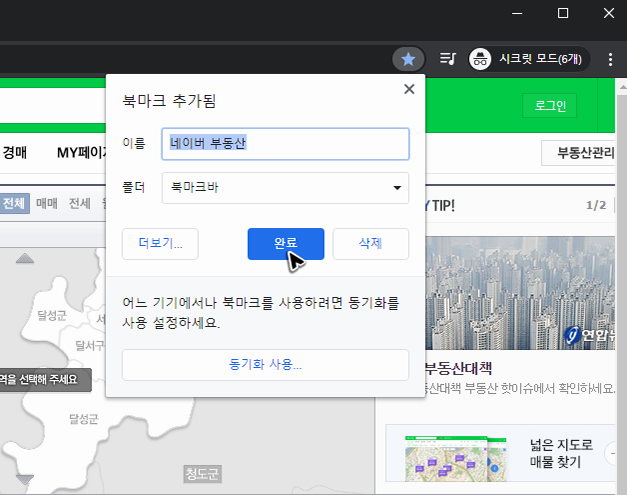The image size is (627, 495).
Task: Click the 넓은 지도로 매물 찾기 banner
Action: [501, 453]
